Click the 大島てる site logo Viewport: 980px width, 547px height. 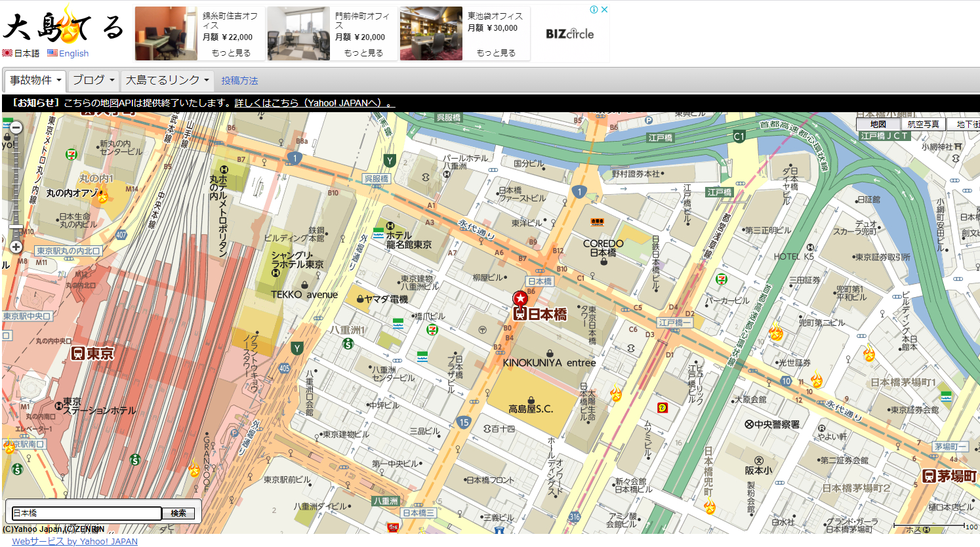(x=63, y=26)
